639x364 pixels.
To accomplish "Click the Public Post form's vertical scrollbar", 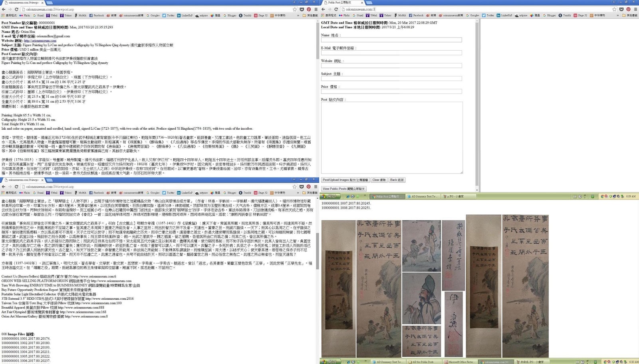I will point(477,106).
